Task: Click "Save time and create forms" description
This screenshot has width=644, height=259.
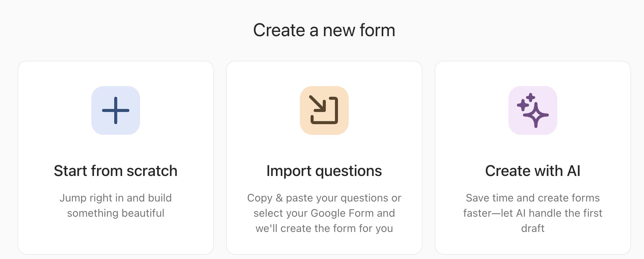Action: (533, 198)
